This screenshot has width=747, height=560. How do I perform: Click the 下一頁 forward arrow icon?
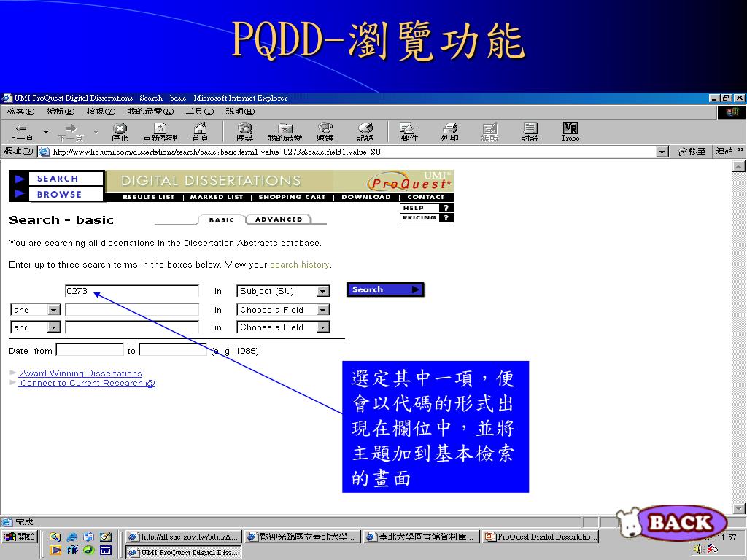(71, 132)
